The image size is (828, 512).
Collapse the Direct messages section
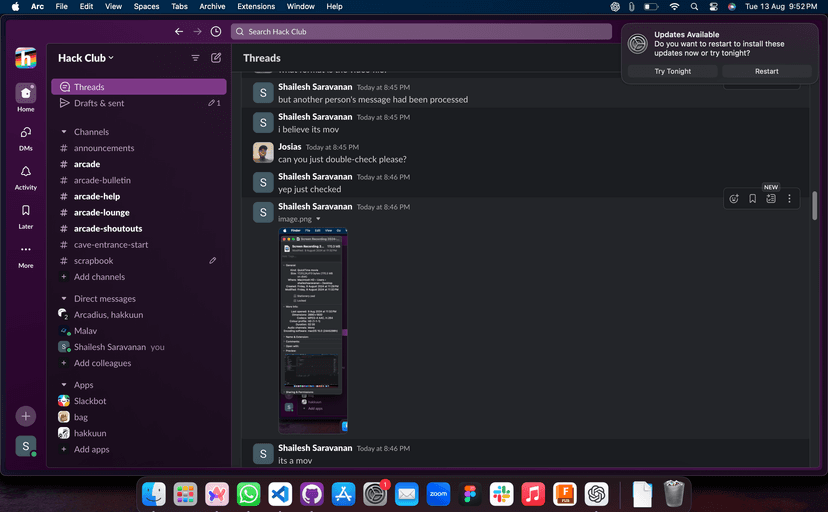[64, 299]
